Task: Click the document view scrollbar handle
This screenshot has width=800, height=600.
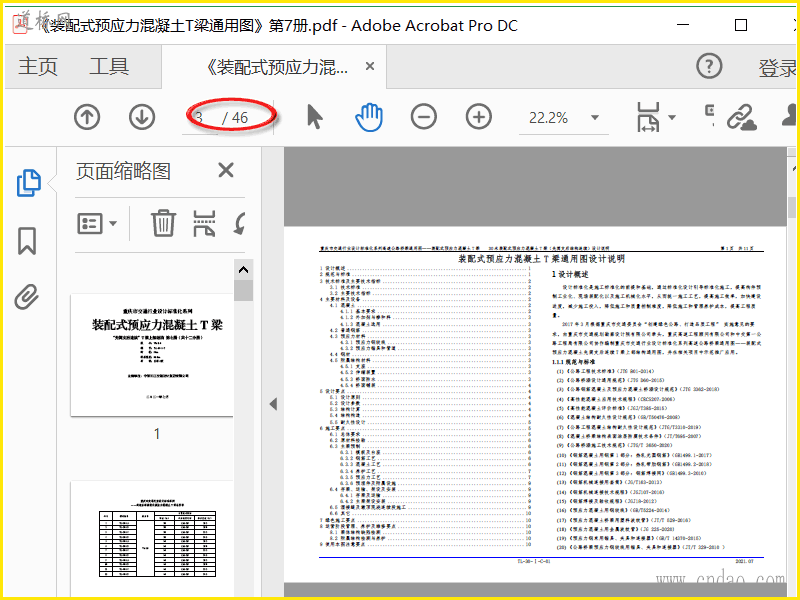Action: [791, 207]
